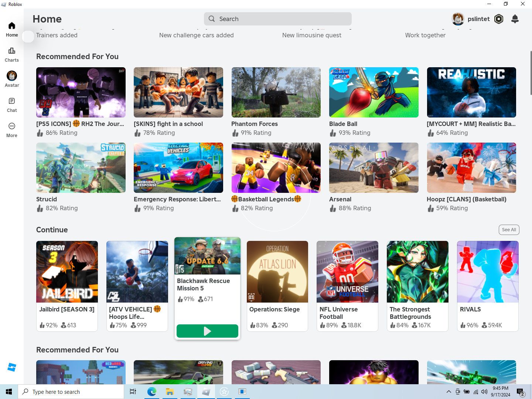Open the Driving Empire thumbnail at bottom

[x=178, y=372]
